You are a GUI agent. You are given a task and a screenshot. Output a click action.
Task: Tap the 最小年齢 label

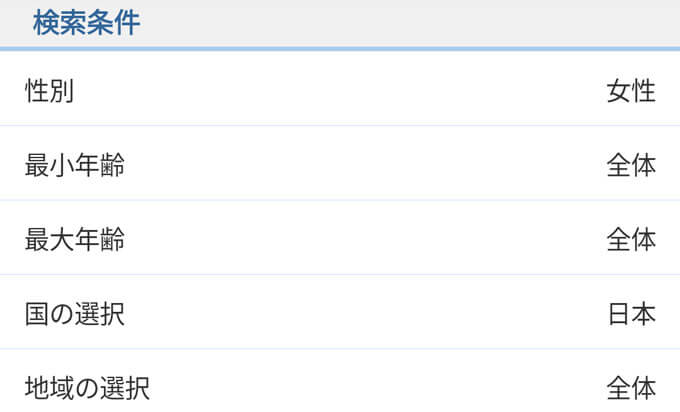[x=75, y=165]
